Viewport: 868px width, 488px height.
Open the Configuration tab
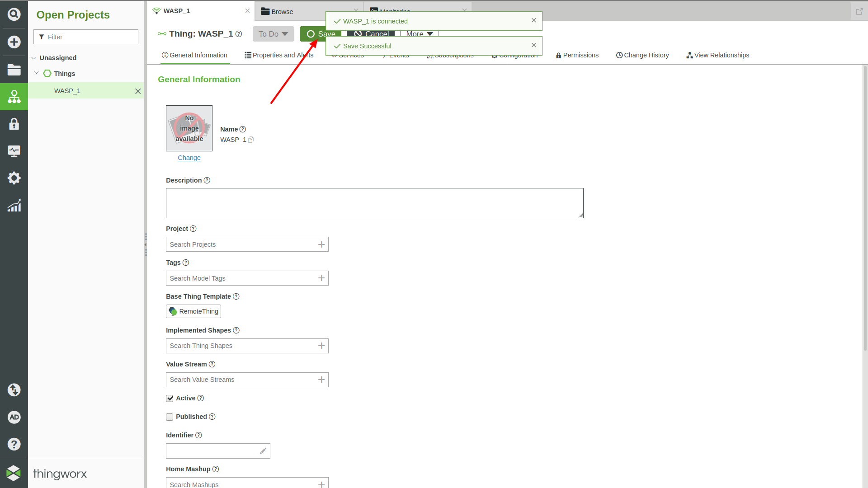coord(515,55)
